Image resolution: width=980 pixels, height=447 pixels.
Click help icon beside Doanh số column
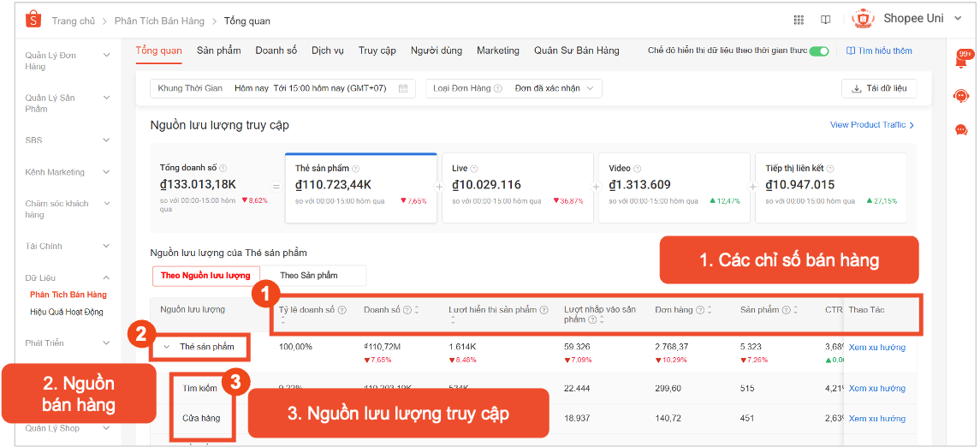tap(407, 309)
